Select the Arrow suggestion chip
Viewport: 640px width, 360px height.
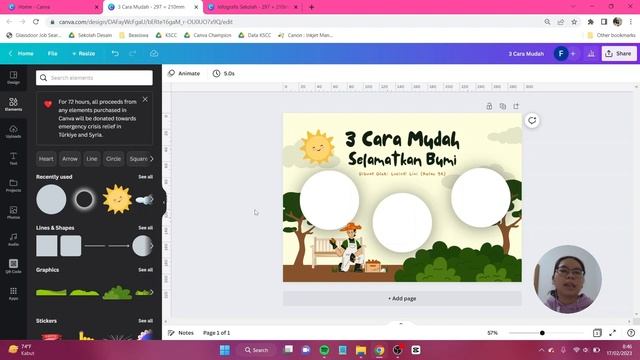pyautogui.click(x=70, y=159)
